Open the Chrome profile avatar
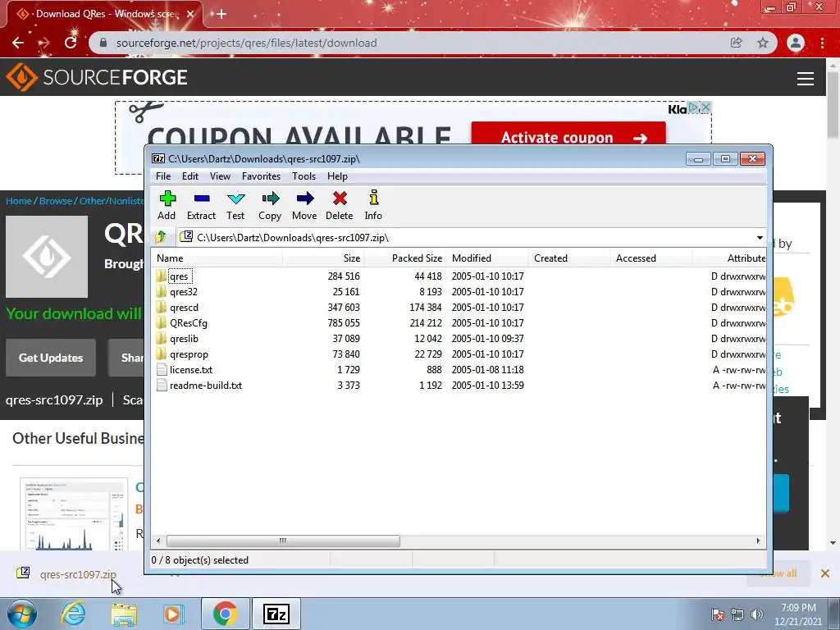The height and width of the screenshot is (630, 840). point(796,43)
